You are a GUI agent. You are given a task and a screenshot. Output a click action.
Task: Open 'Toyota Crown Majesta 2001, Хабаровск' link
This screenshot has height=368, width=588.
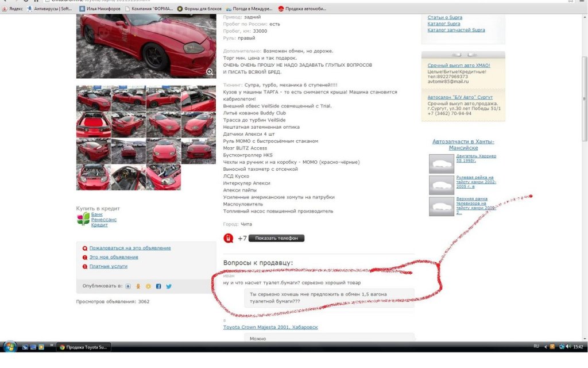pos(270,327)
